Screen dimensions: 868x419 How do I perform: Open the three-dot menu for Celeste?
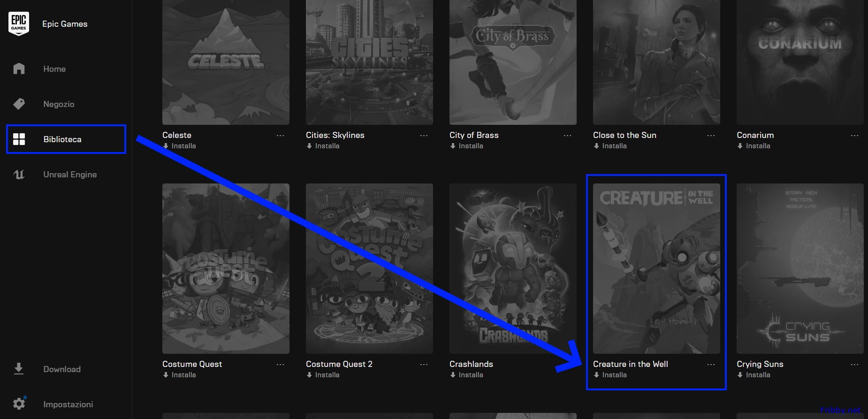(280, 136)
